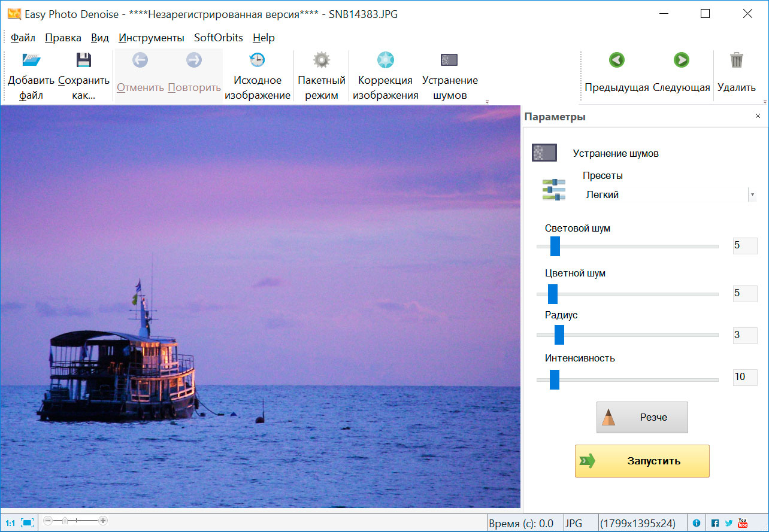The image size is (769, 532).
Task: Open the Facebook icon in status bar
Action: tap(714, 521)
